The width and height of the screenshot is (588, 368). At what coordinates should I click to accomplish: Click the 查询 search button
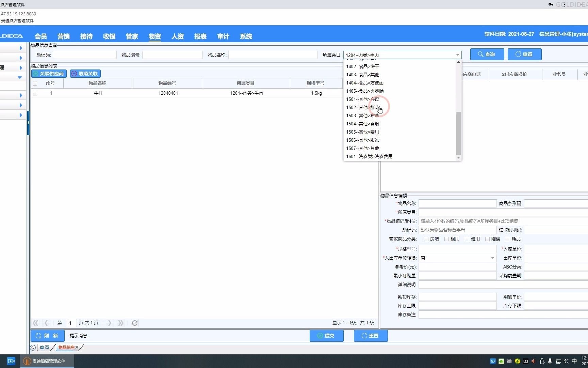click(487, 54)
